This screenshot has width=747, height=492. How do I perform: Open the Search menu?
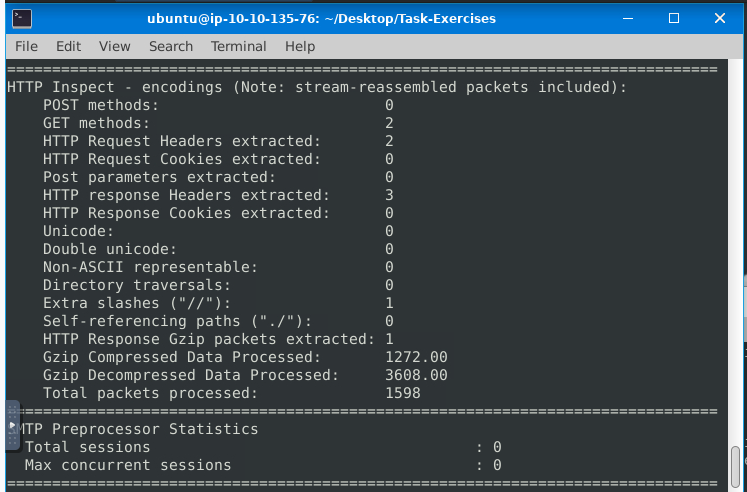pyautogui.click(x=171, y=46)
